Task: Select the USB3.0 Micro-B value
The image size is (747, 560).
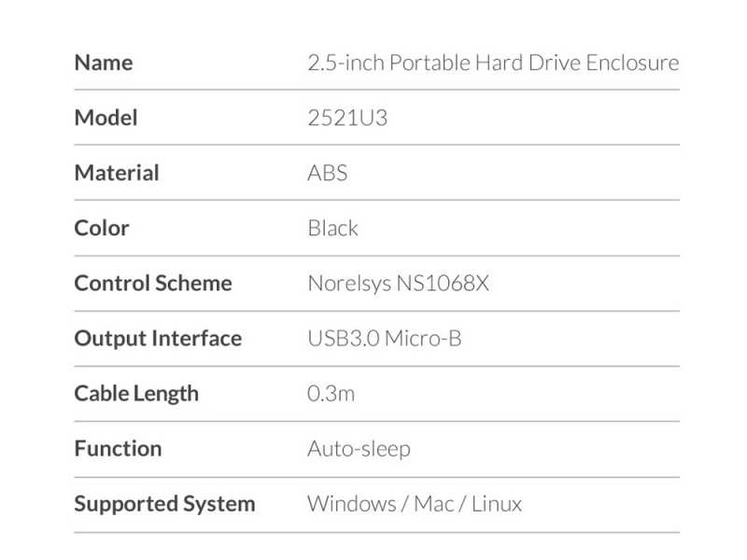Action: point(385,339)
